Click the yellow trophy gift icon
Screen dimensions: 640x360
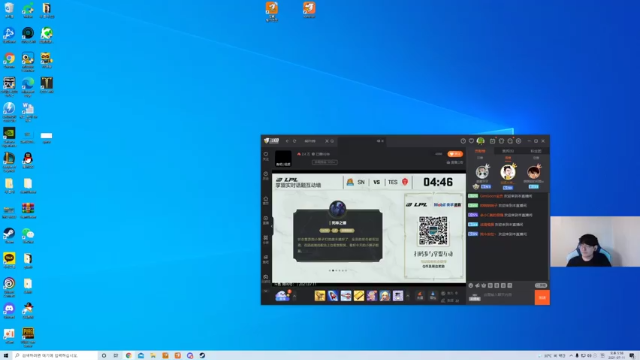(320, 295)
